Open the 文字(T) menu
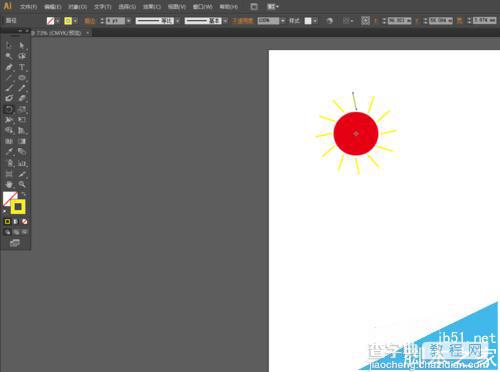Screen dimensions: 500x372 [x=102, y=7]
